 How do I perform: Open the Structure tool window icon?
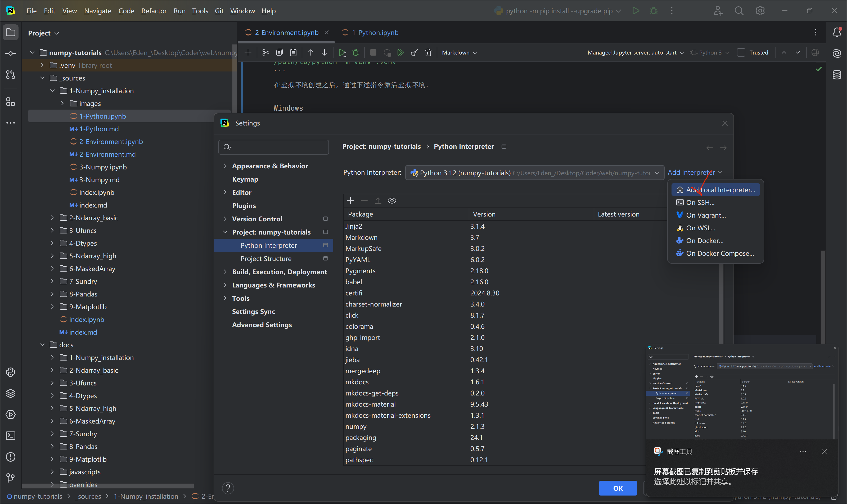coord(11,102)
